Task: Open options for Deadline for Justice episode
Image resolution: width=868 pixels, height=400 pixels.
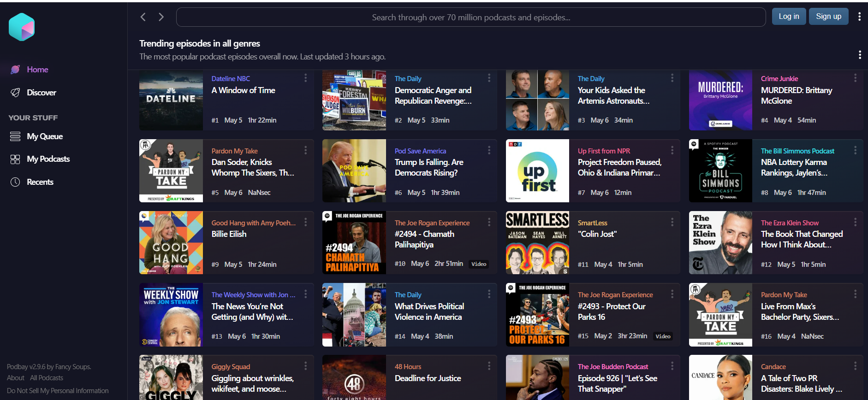Action: coord(489,366)
